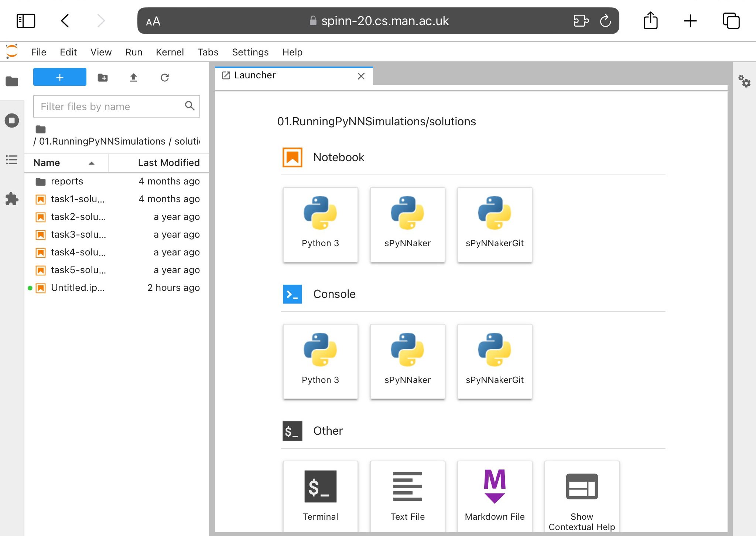Open Show Contextual Help

click(582, 496)
